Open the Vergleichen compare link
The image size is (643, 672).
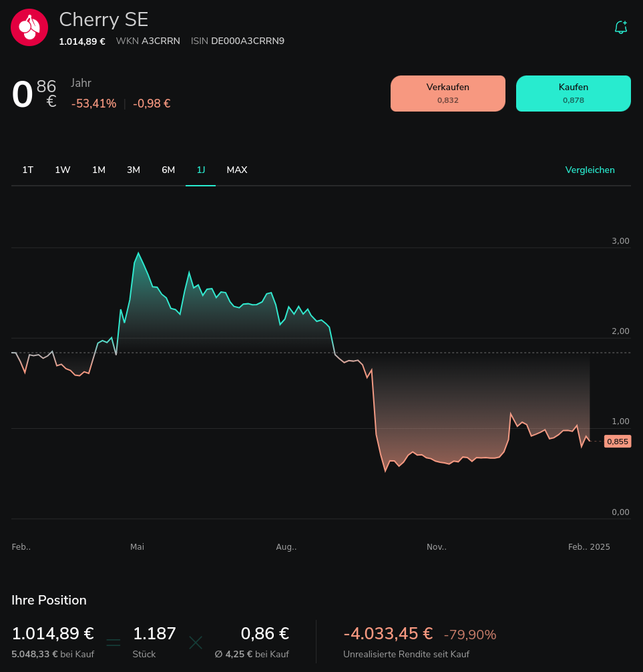tap(590, 170)
